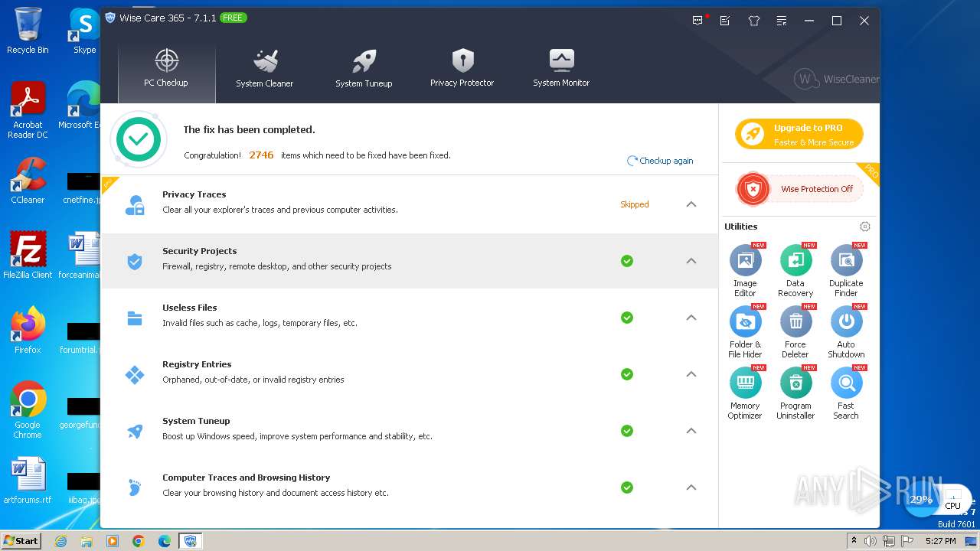980x551 pixels.
Task: Click the WiseCleaner logo link
Action: pos(836,79)
